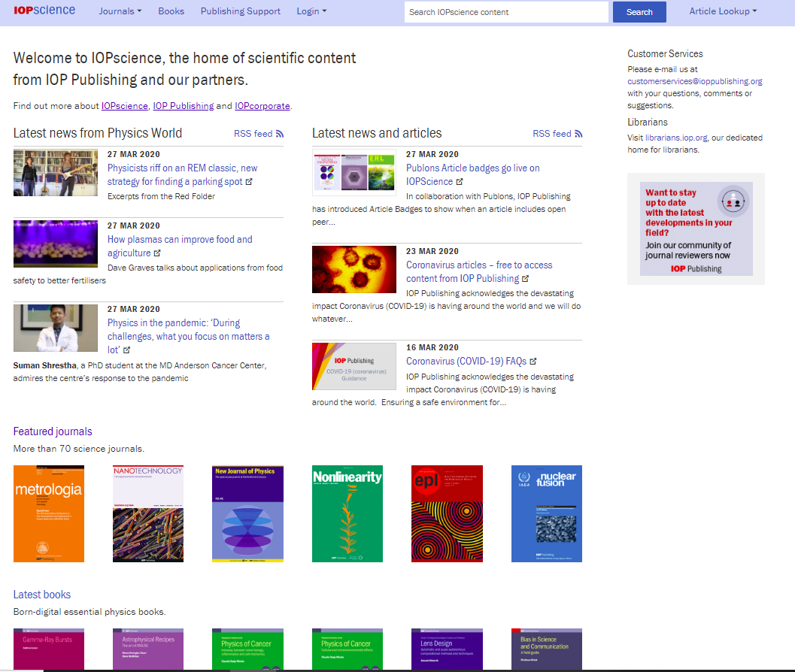The image size is (795, 672).
Task: Expand the Article Lookup dropdown
Action: (723, 11)
